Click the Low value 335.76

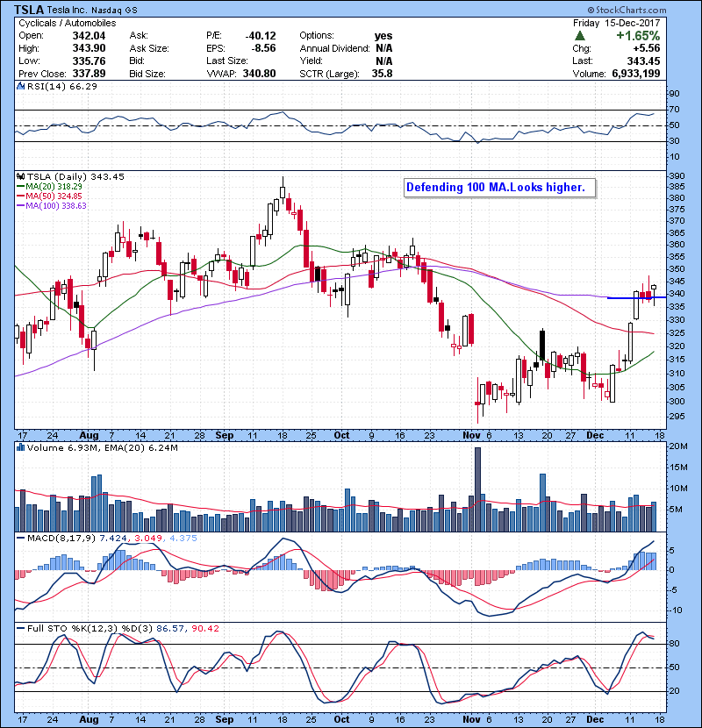click(89, 61)
